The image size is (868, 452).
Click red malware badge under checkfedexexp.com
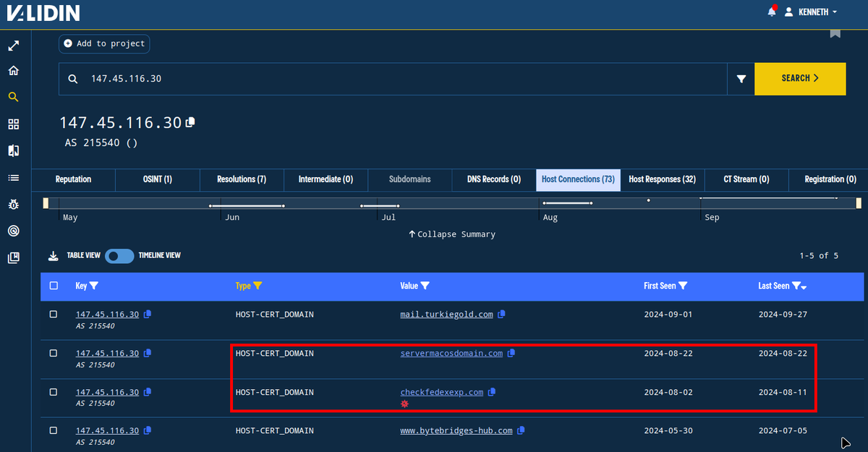click(x=404, y=404)
